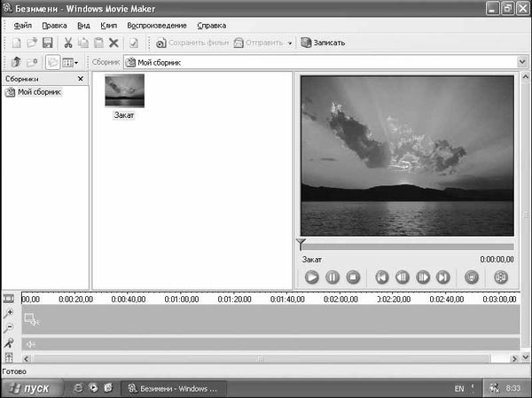Image resolution: width=532 pixels, height=398 pixels.
Task: Click the Play button in the preview monitor
Action: [312, 277]
